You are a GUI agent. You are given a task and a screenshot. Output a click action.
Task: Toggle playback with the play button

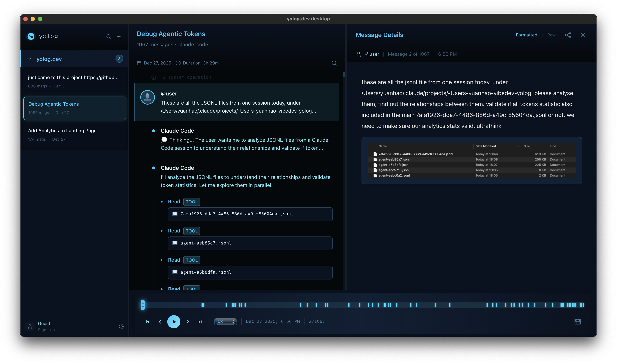(x=174, y=322)
